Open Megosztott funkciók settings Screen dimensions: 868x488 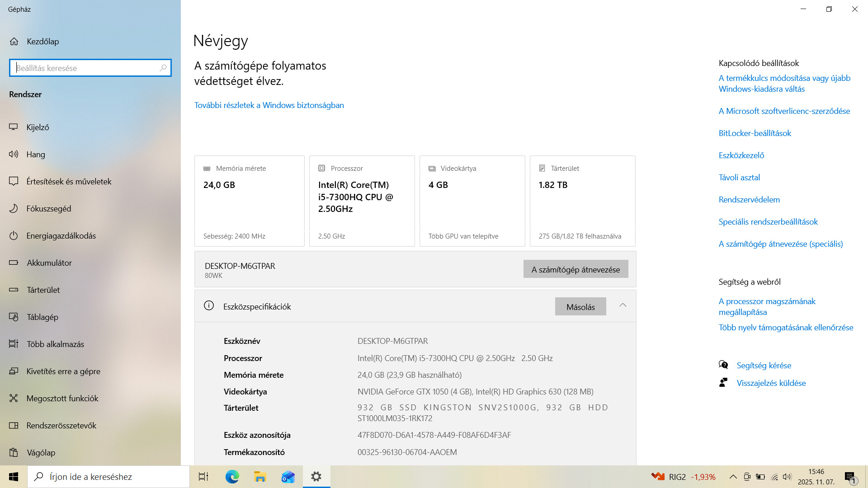coord(62,399)
